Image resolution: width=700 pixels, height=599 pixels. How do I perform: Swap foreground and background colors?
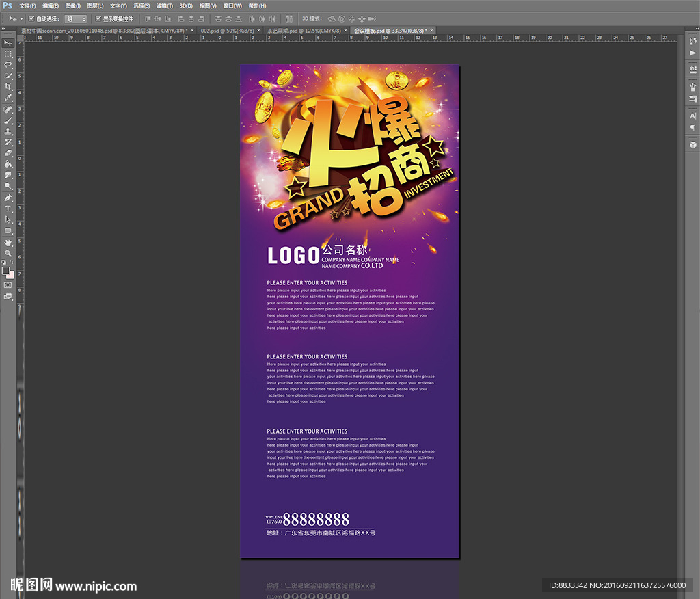pyautogui.click(x=12, y=262)
